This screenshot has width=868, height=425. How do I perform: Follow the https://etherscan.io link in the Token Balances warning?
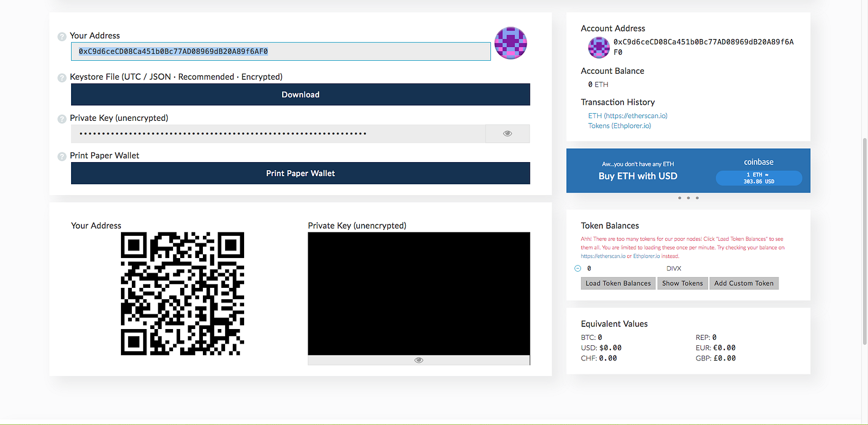[603, 256]
